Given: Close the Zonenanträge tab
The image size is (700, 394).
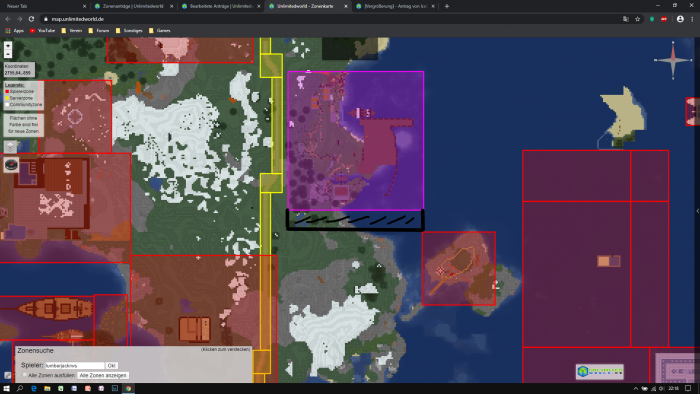Looking at the screenshot, I should point(171,6).
